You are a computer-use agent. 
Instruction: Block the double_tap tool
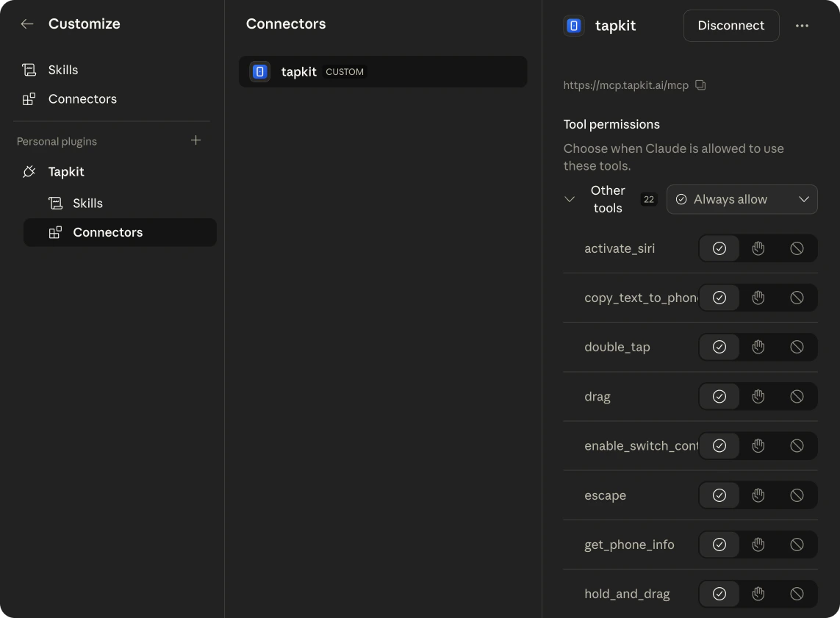point(797,346)
